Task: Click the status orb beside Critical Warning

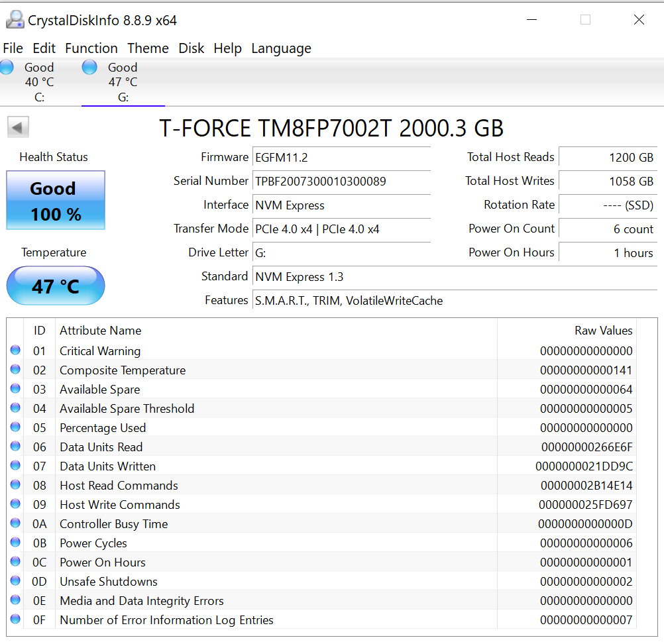Action: pos(15,350)
